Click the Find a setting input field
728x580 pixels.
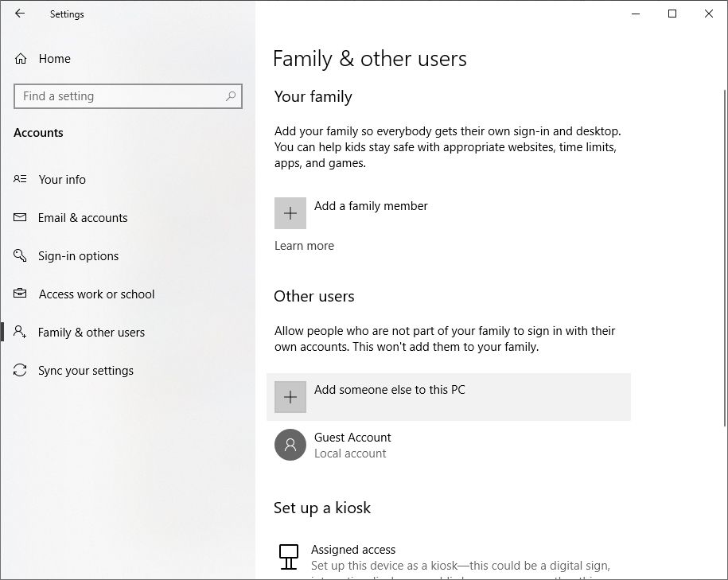click(x=119, y=95)
